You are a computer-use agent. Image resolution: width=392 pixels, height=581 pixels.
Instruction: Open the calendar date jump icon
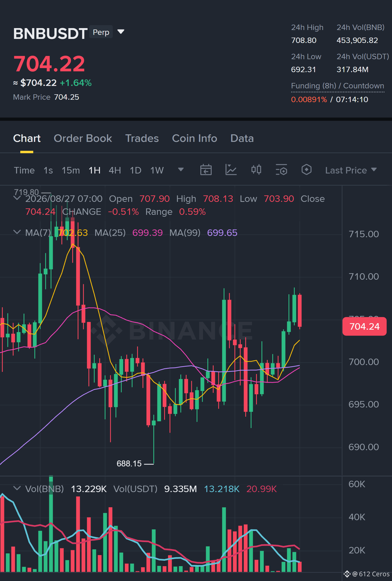tap(206, 170)
